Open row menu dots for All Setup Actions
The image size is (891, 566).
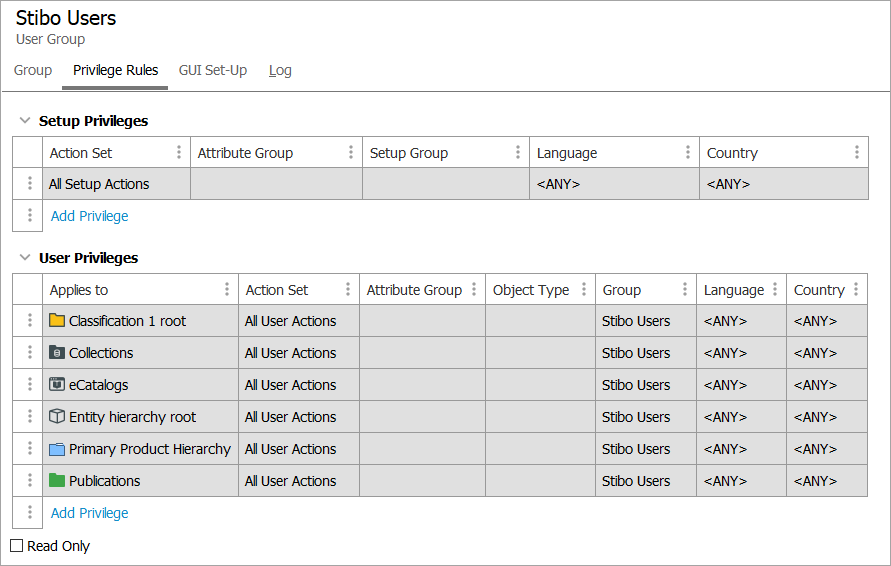[29, 184]
